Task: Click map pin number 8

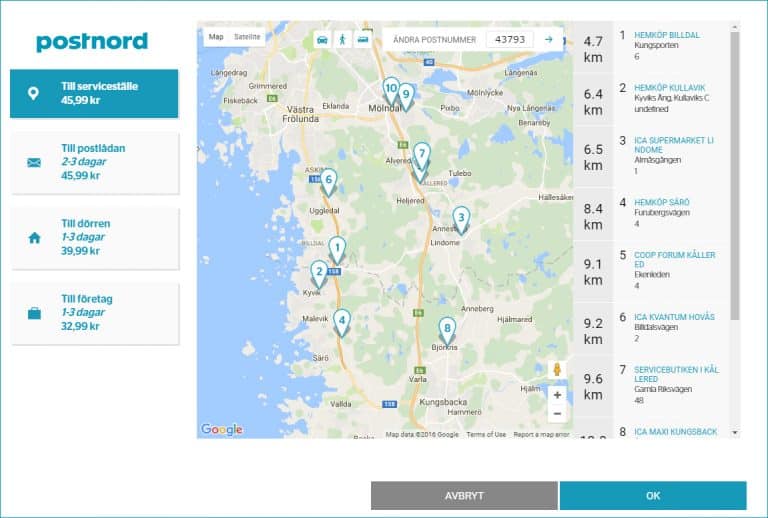Action: coord(447,331)
